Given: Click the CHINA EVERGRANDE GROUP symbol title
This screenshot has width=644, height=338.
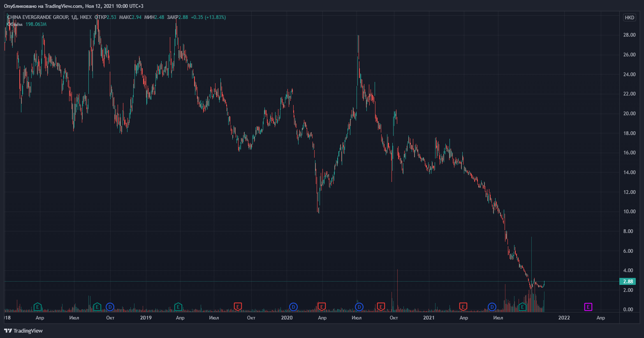Looking at the screenshot, I should (38, 17).
